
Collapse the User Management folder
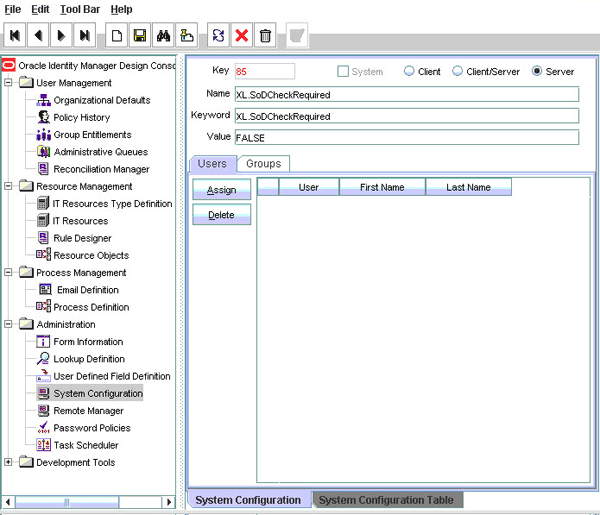click(8, 83)
